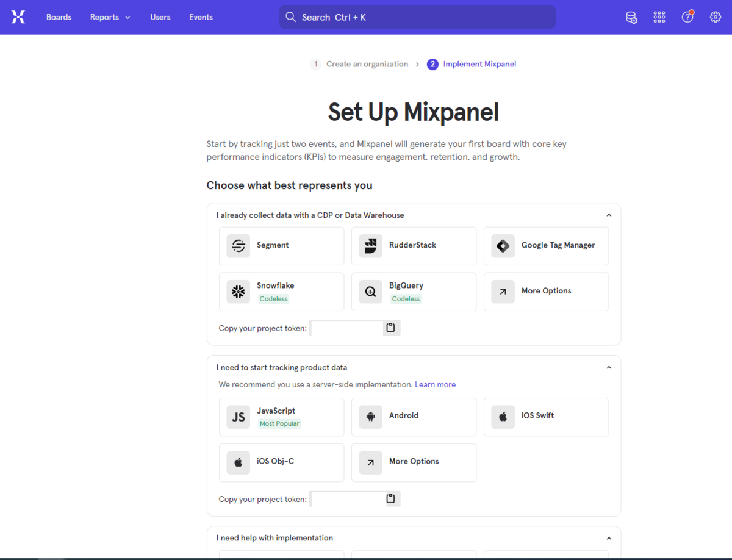Choose the JavaScript Most Popular card
Viewport: 732px width, 560px height.
(x=282, y=417)
